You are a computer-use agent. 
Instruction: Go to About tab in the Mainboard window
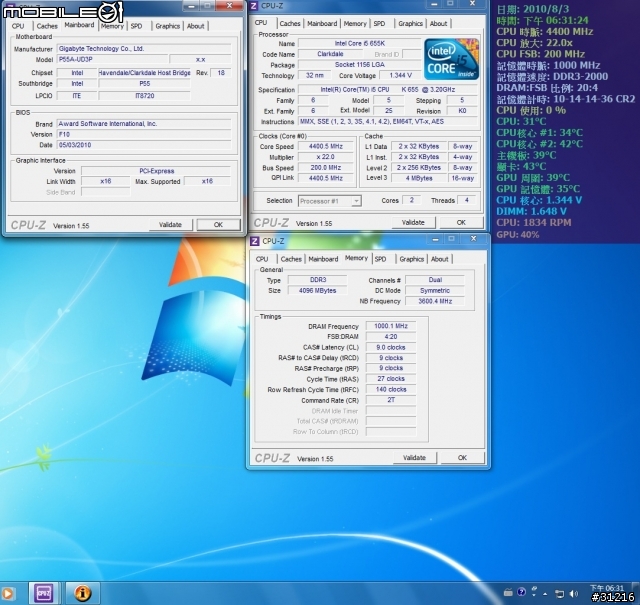coord(196,26)
